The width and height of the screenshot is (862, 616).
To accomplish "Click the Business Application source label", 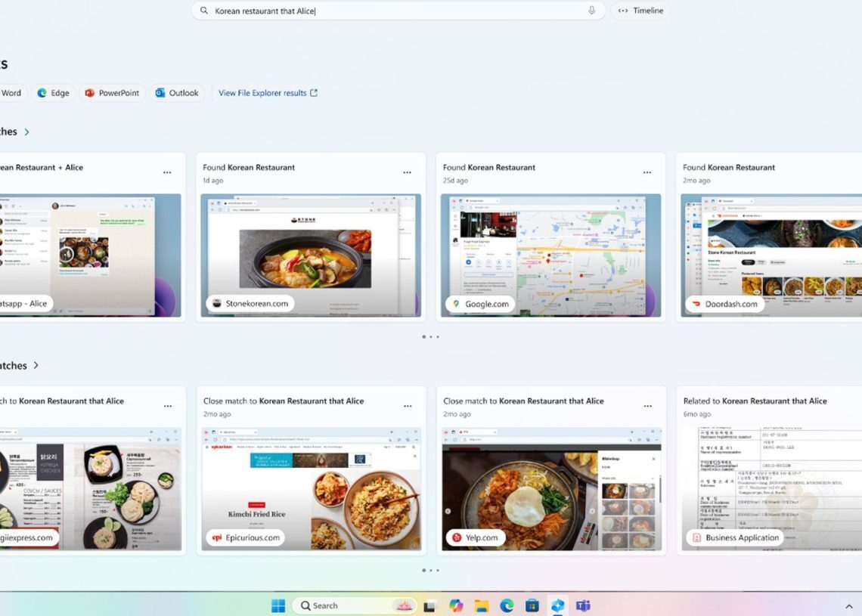I will (736, 537).
